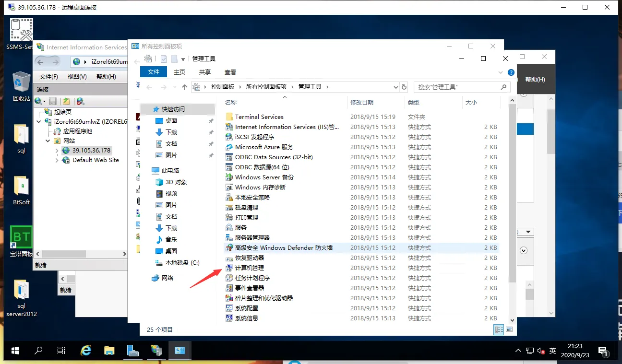Switch to large icons view layout
The width and height of the screenshot is (622, 364).
coord(509,329)
